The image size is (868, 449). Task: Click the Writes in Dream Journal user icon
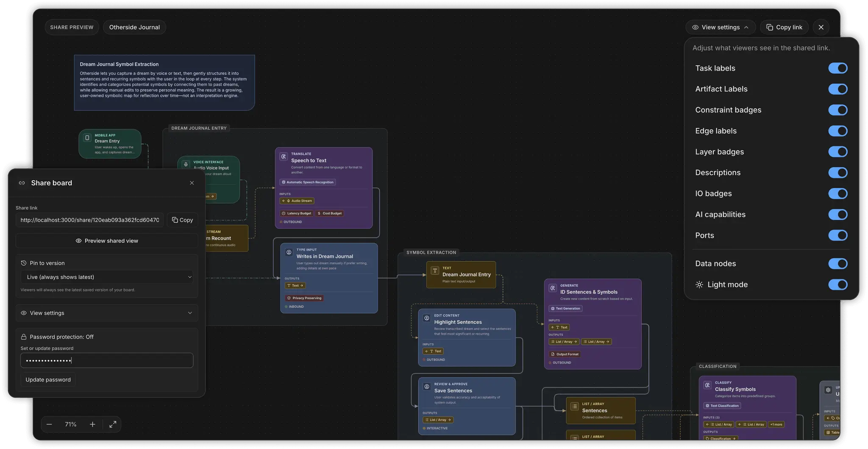click(x=289, y=252)
